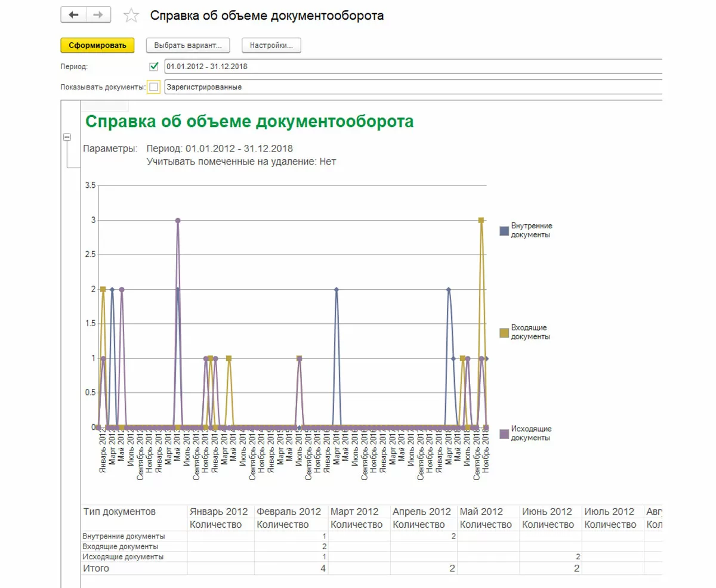Add report to favorites with star
716x588 pixels.
click(x=131, y=16)
